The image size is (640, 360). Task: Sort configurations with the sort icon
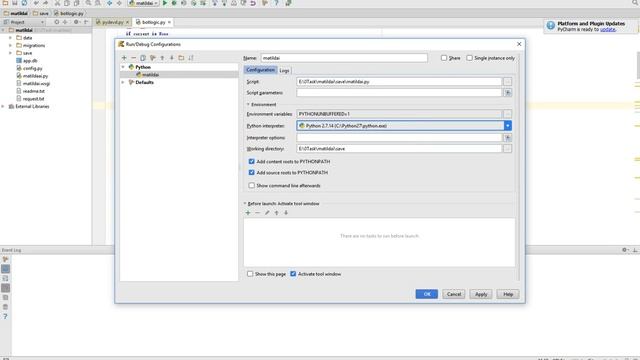pyautogui.click(x=191, y=58)
